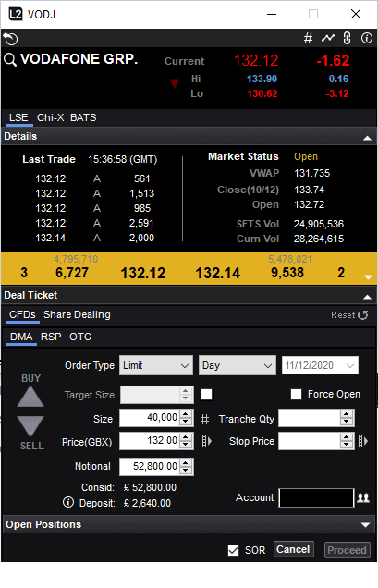Image resolution: width=378 pixels, height=588 pixels.
Task: Click the L2 application logo icon
Action: (16, 14)
